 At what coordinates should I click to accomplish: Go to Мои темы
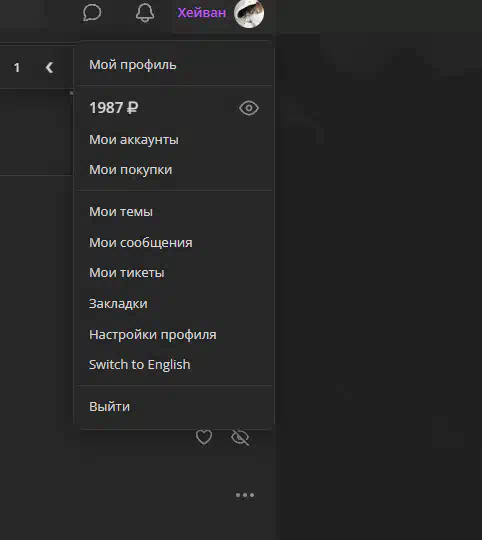[x=120, y=212]
